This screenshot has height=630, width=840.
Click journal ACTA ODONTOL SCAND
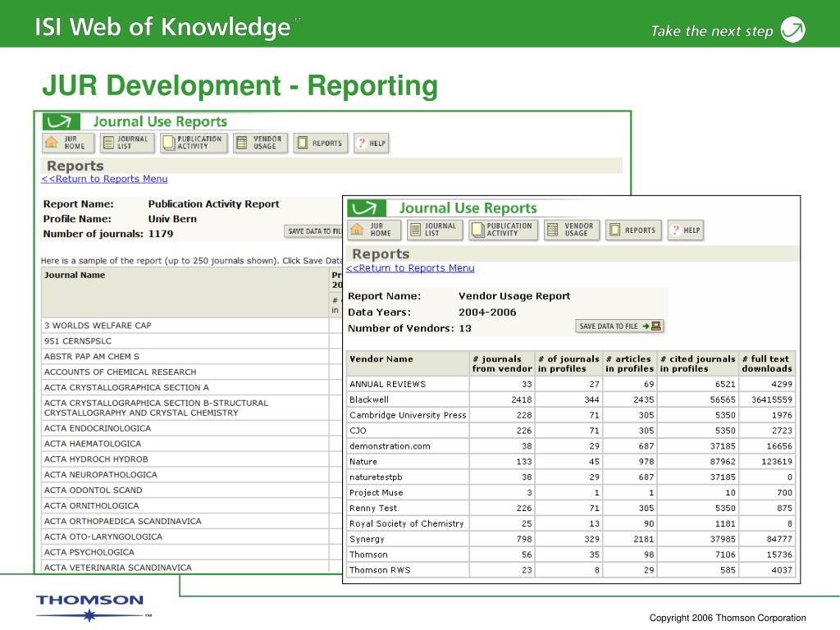click(x=94, y=491)
